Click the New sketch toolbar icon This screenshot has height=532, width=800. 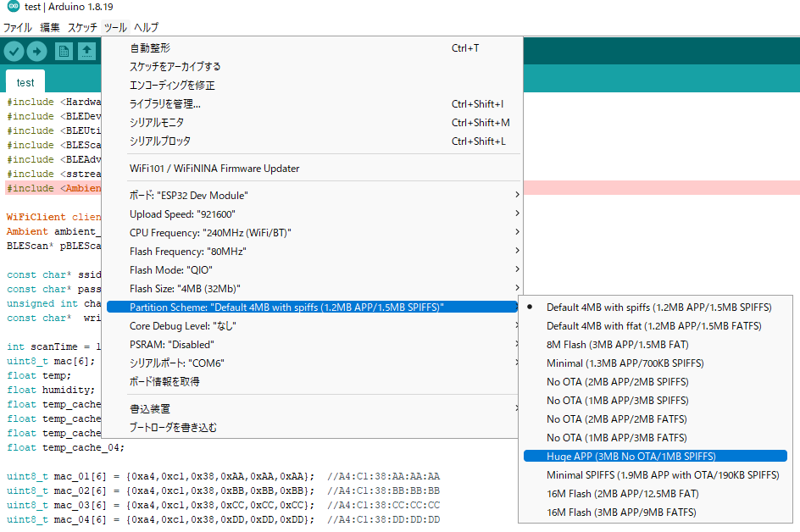point(64,51)
